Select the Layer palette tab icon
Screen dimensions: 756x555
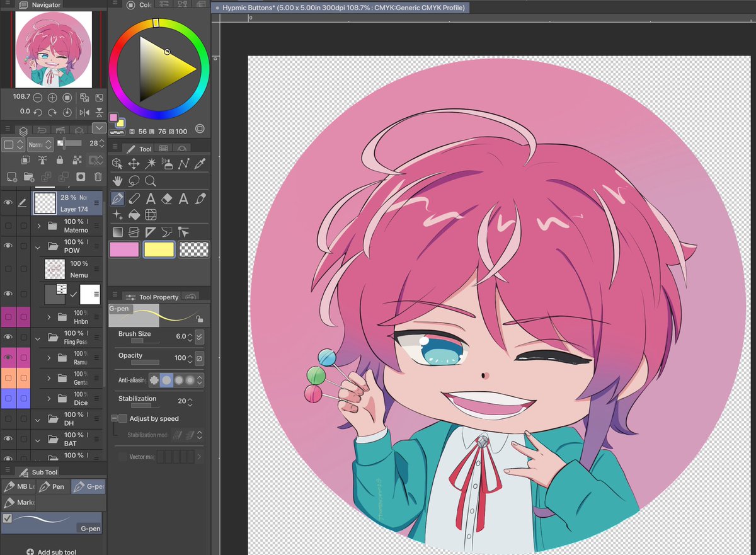click(x=23, y=130)
